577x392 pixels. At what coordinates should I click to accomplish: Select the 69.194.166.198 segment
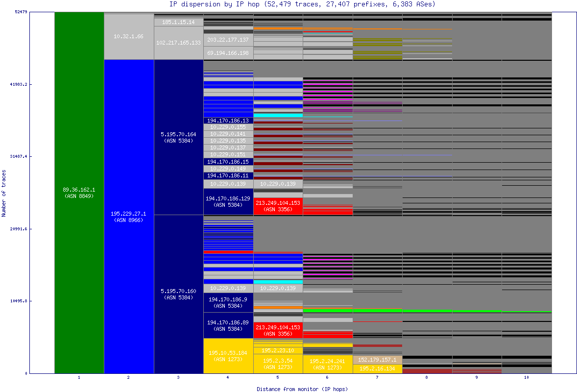pyautogui.click(x=228, y=53)
